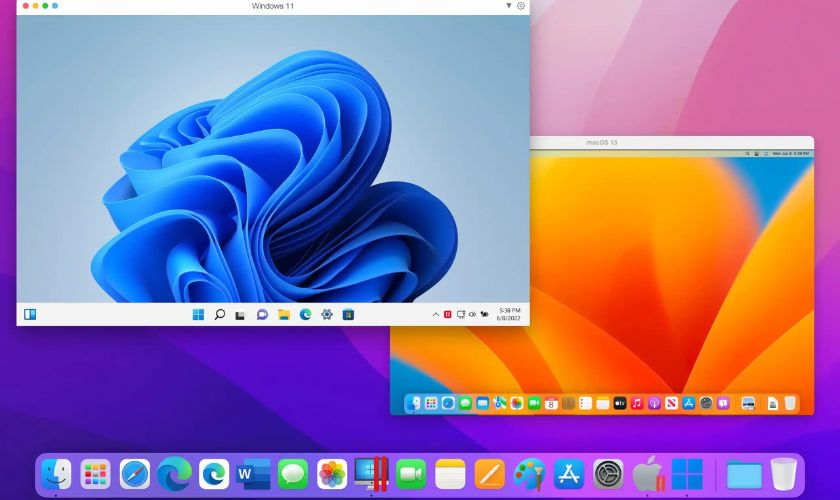840x500 pixels.
Task: Open FaceTime in the main Mac dock
Action: click(411, 474)
